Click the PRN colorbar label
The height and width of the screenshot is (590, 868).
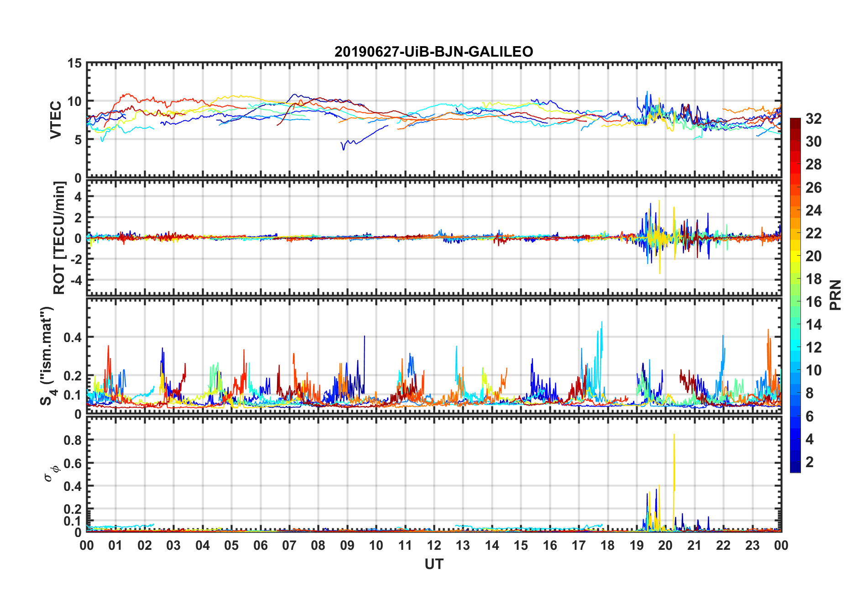tap(835, 295)
